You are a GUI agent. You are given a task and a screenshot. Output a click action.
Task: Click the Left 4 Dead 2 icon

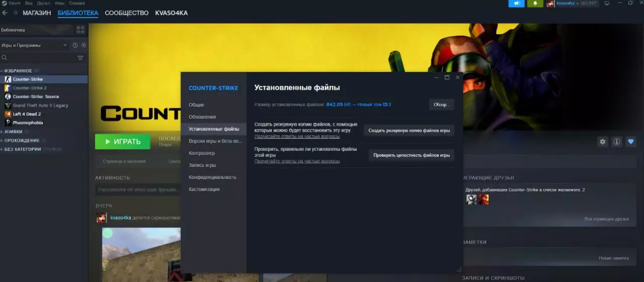click(8, 114)
